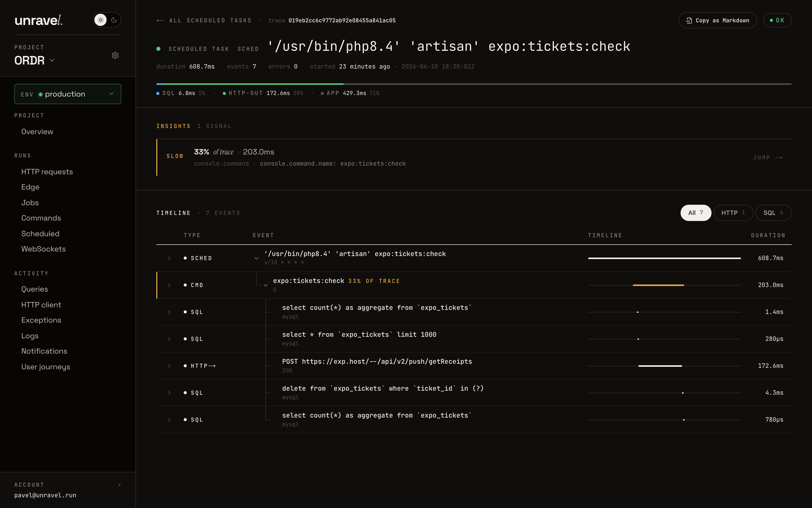Image resolution: width=812 pixels, height=508 pixels.
Task: Switch to light theme sun icon
Action: tap(100, 20)
